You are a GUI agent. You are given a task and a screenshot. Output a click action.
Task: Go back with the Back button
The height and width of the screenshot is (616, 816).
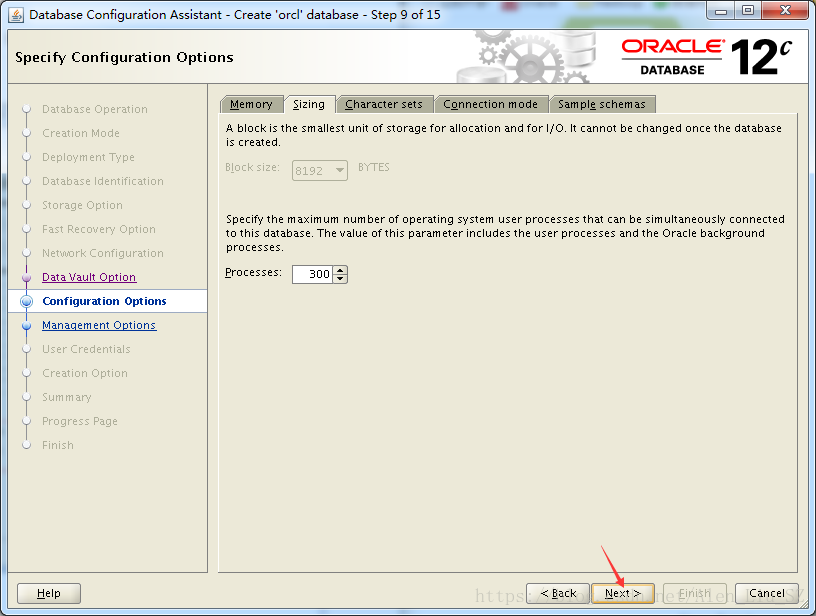click(x=558, y=593)
